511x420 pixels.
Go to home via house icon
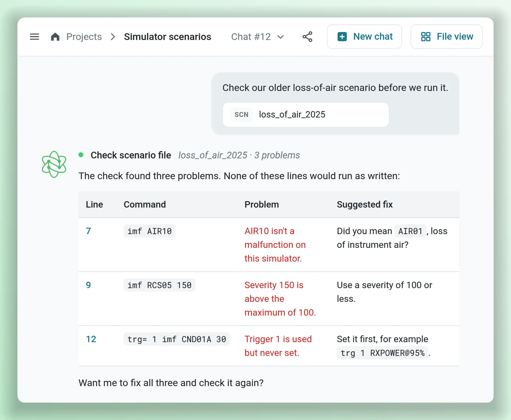[55, 37]
